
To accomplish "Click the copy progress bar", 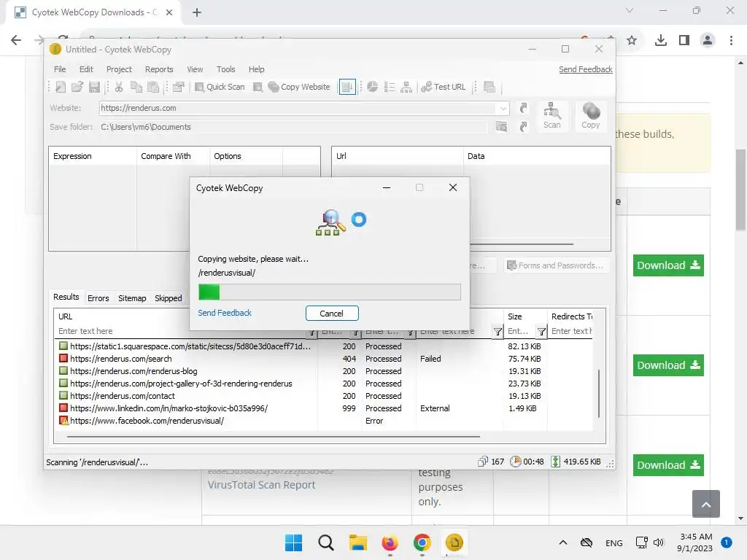I will pos(330,292).
